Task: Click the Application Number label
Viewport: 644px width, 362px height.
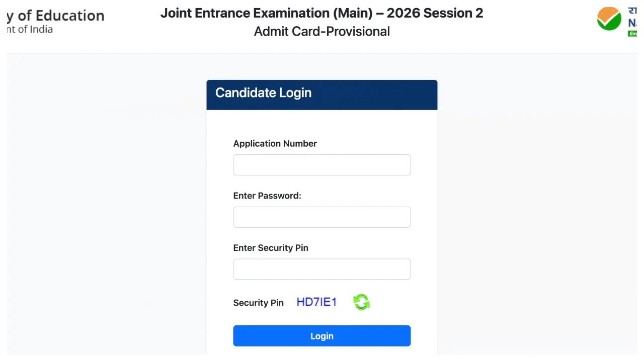Action: pyautogui.click(x=275, y=143)
